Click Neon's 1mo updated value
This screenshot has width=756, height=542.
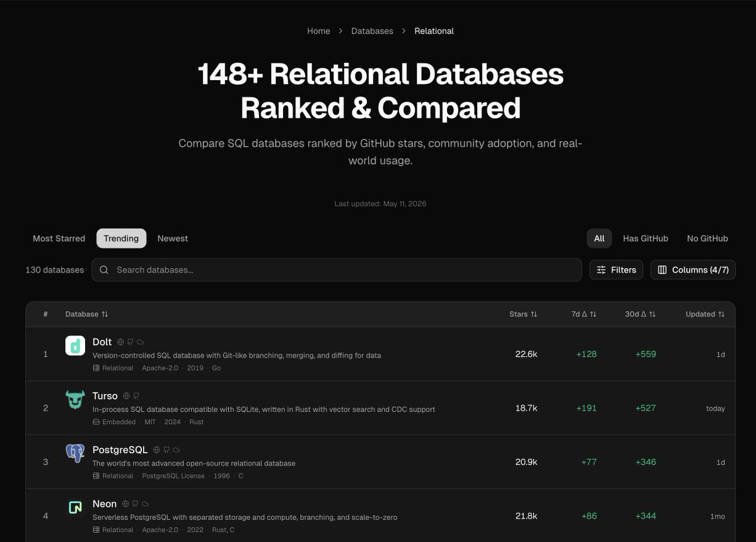click(718, 516)
